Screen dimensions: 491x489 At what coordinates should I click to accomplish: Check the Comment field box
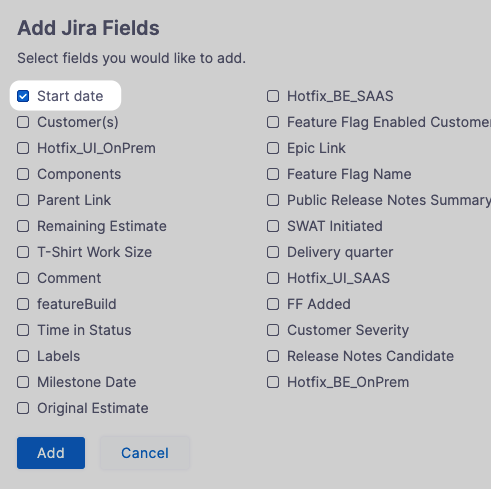(23, 278)
